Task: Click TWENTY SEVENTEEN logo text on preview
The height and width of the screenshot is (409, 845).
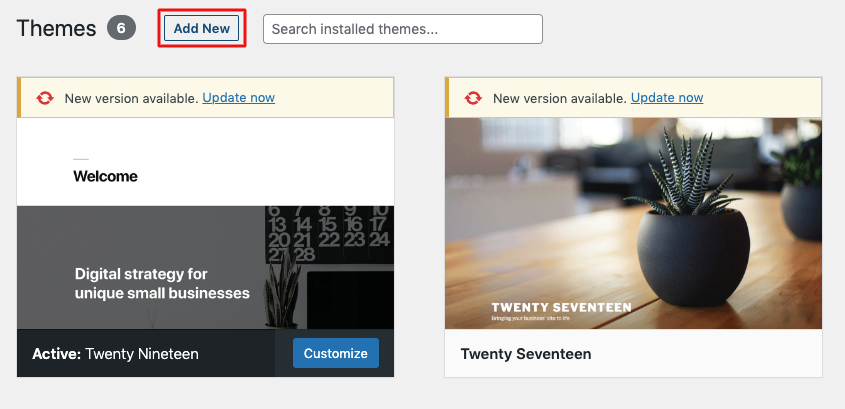Action: (x=561, y=308)
